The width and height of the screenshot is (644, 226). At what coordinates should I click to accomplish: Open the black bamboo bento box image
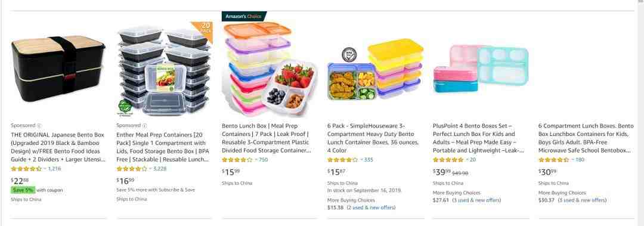(58, 68)
